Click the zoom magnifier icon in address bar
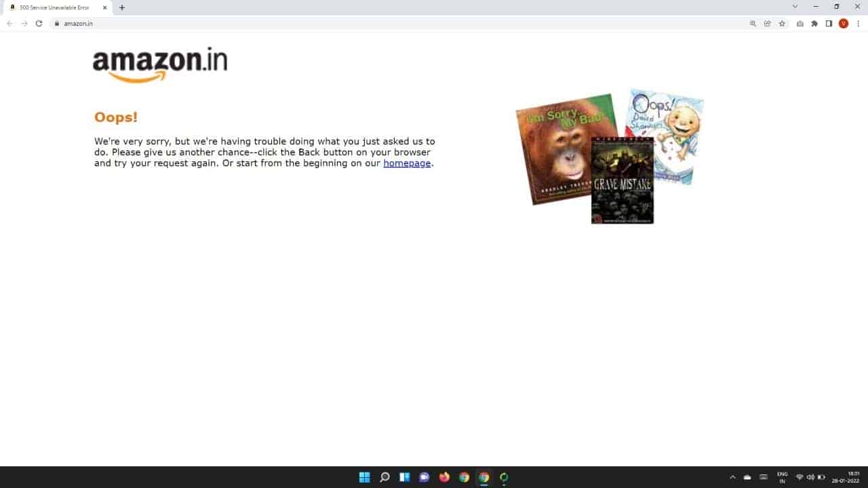Viewport: 868px width, 488px height. (x=753, y=23)
